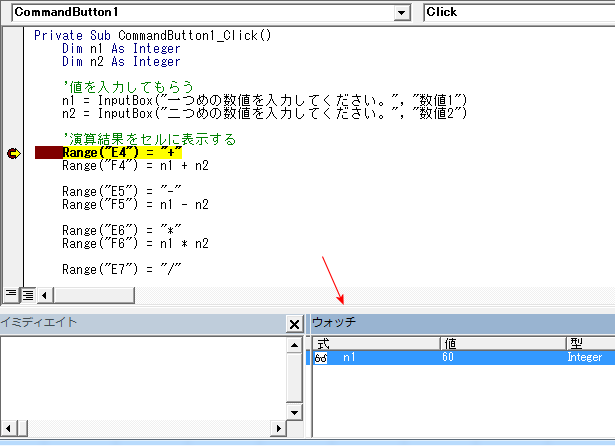Click the value 60 in the watch row
The height and width of the screenshot is (446, 615).
448,358
